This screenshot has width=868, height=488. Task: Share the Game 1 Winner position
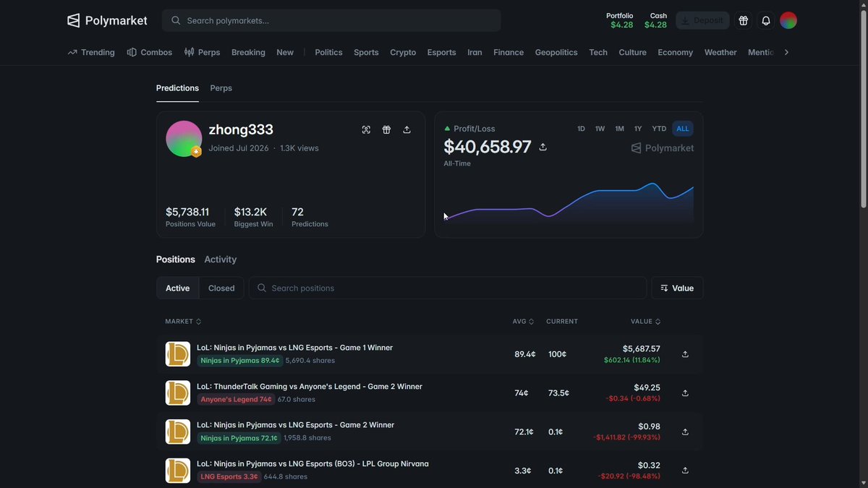pyautogui.click(x=685, y=354)
